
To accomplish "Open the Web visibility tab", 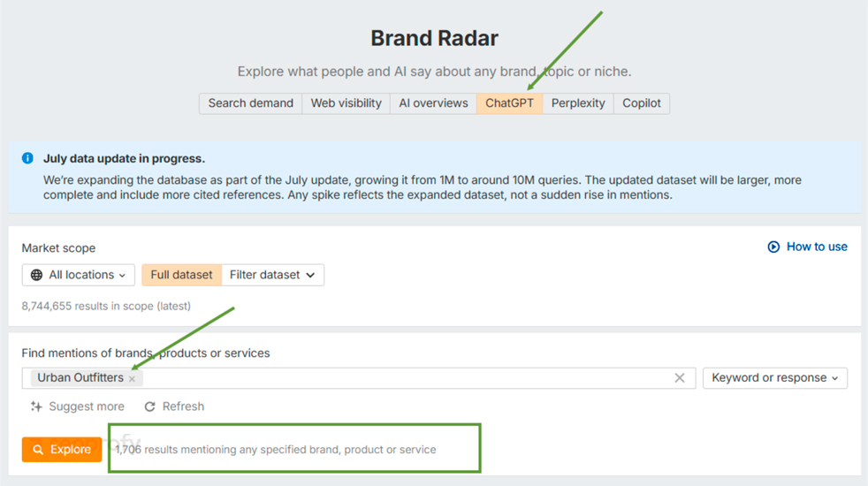I will (346, 103).
